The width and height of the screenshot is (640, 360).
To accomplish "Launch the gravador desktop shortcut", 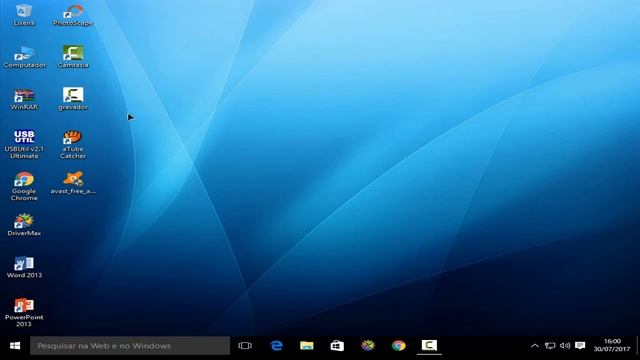I will pyautogui.click(x=73, y=99).
